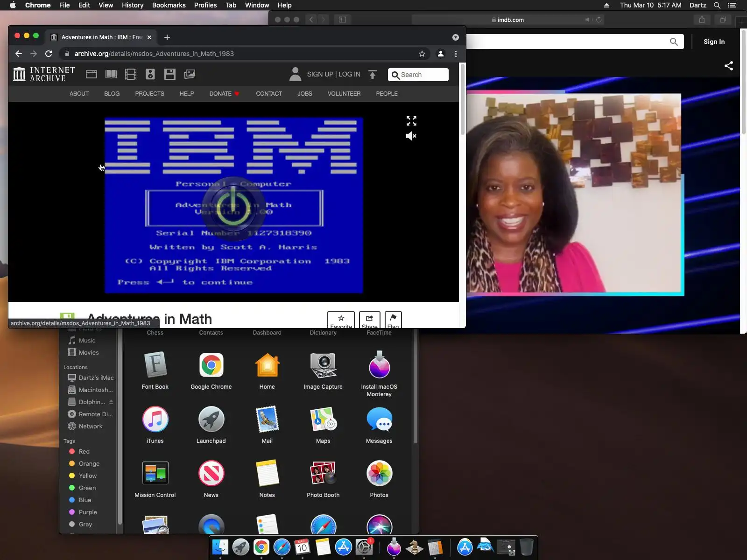Open the Internet Archive Software (floppy disk) icon
Viewport: 747px width, 560px height.
click(170, 74)
